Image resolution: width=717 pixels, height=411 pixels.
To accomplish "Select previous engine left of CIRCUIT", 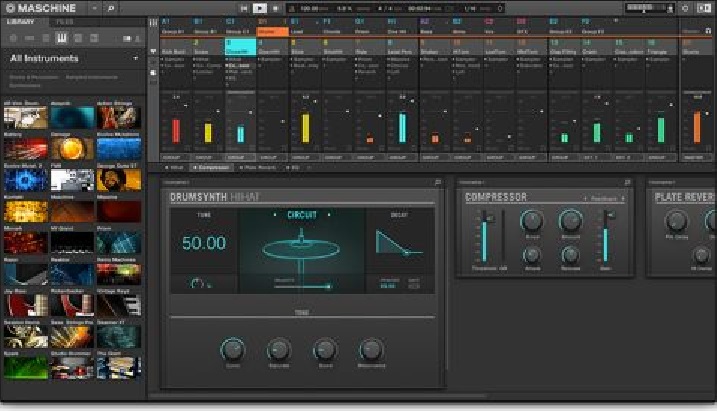I will click(x=275, y=215).
